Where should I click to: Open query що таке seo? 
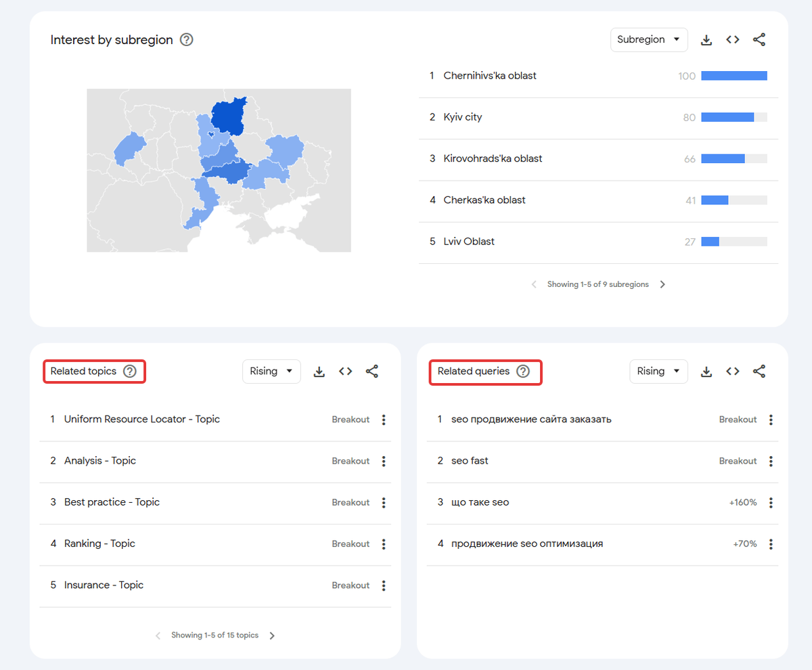tap(480, 502)
